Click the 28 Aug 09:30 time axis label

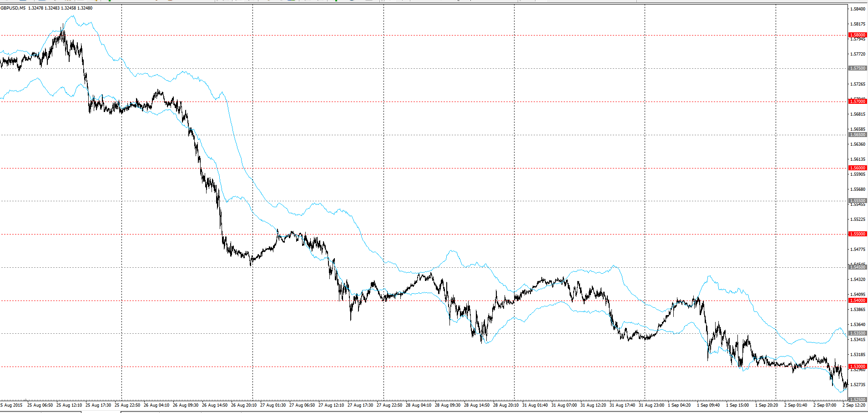[448, 405]
